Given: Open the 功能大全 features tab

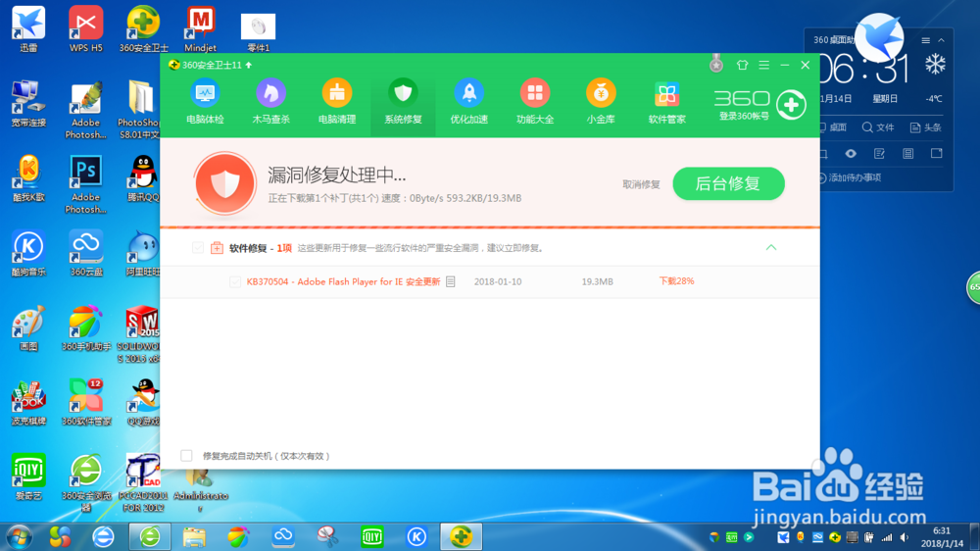Looking at the screenshot, I should tap(535, 102).
